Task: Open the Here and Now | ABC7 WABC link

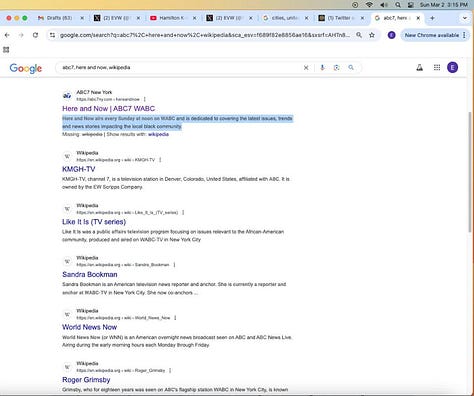Action: tap(108, 109)
